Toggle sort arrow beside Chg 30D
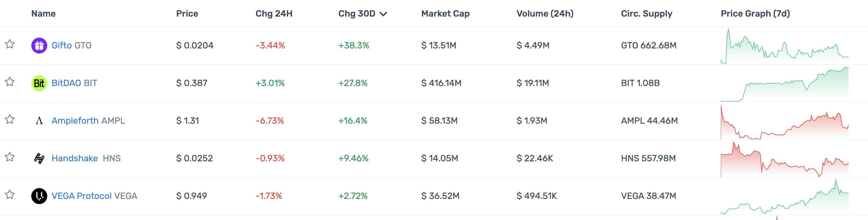868x220 pixels. click(383, 14)
